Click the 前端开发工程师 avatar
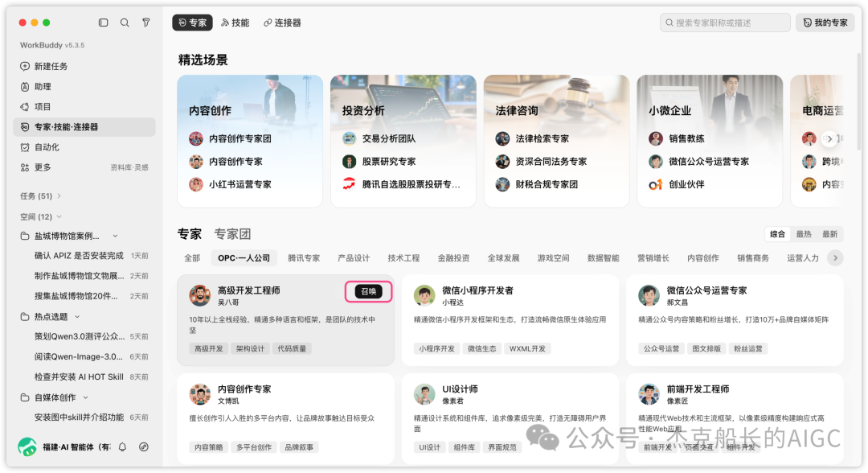Viewport: 868px width, 473px height. coord(649,394)
